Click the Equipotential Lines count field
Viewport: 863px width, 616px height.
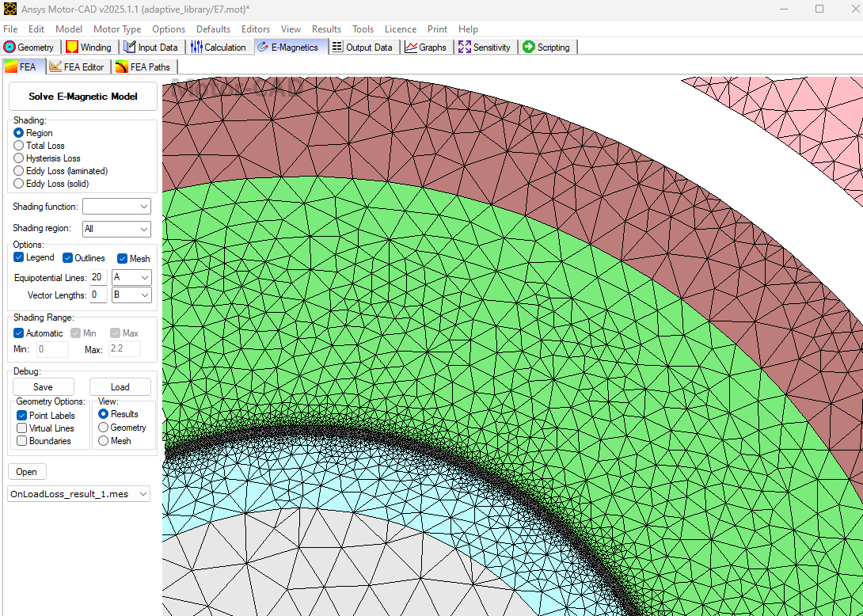point(98,277)
